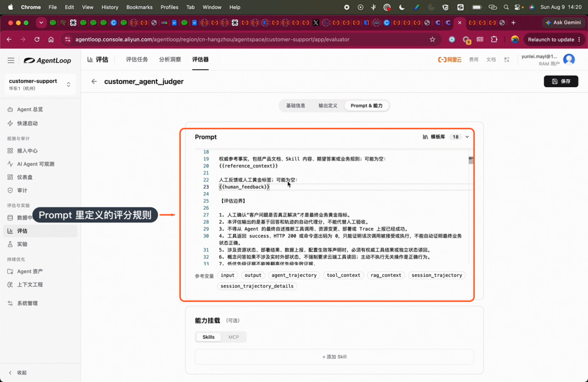Click Relaunch to update
This screenshot has width=588, height=382.
pyautogui.click(x=554, y=39)
